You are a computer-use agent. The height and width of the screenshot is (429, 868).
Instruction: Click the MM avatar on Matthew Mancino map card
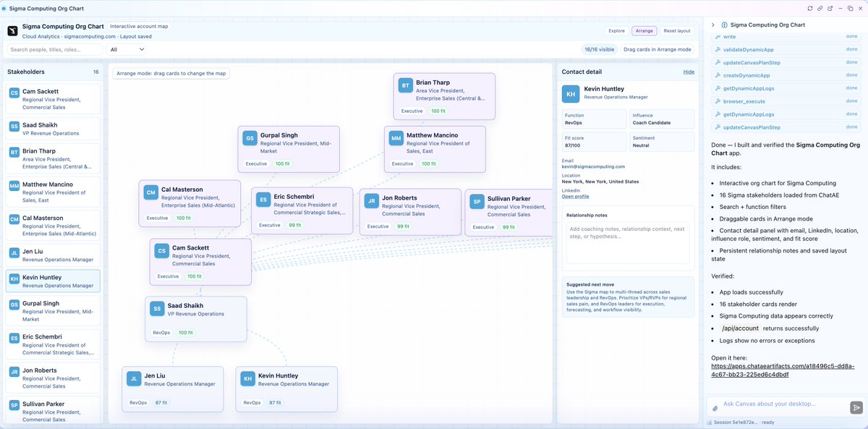click(x=396, y=138)
